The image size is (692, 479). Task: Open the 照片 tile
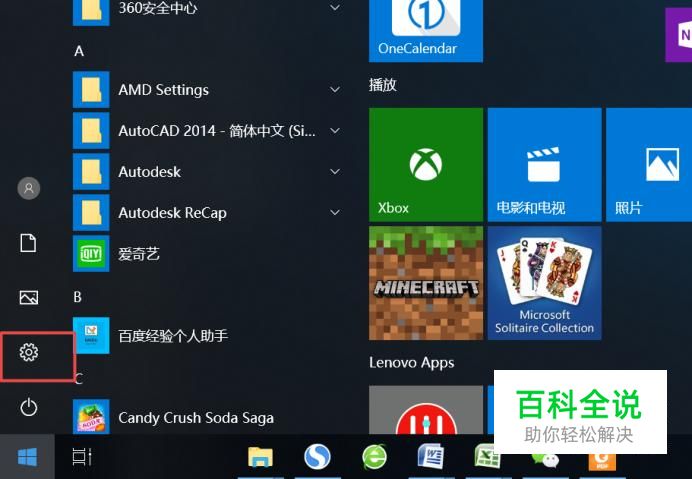[649, 165]
